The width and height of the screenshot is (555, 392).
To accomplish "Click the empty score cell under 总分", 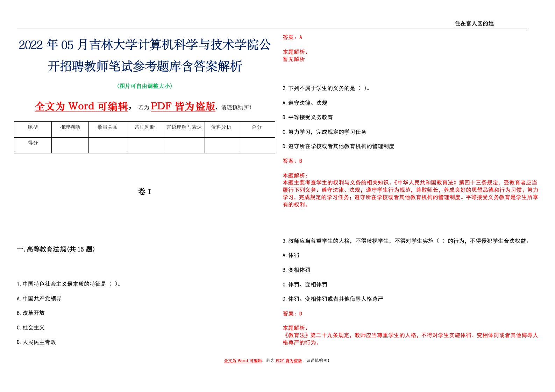I will 257,145.
